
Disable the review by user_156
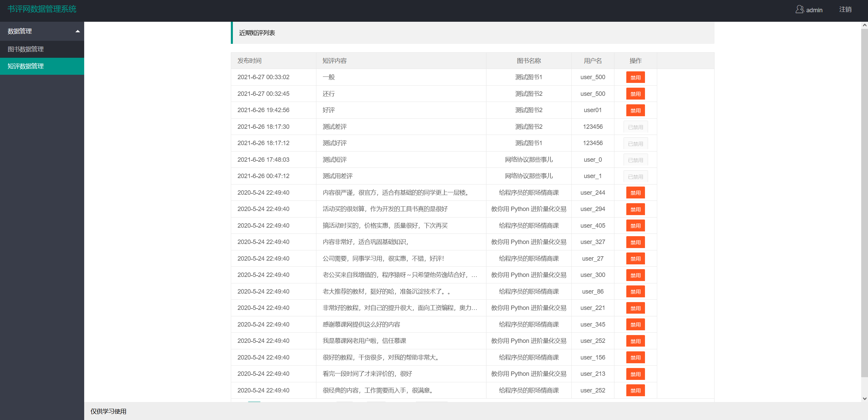[x=635, y=357]
